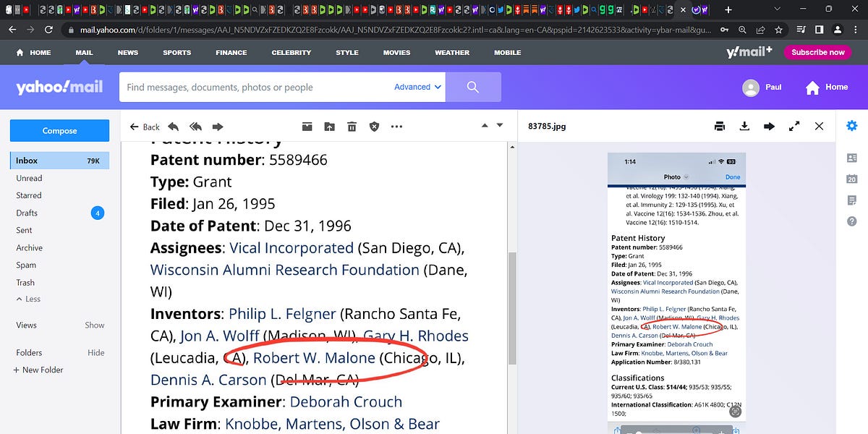Screen dimensions: 868x434
Task: Archive the open message
Action: click(x=307, y=126)
